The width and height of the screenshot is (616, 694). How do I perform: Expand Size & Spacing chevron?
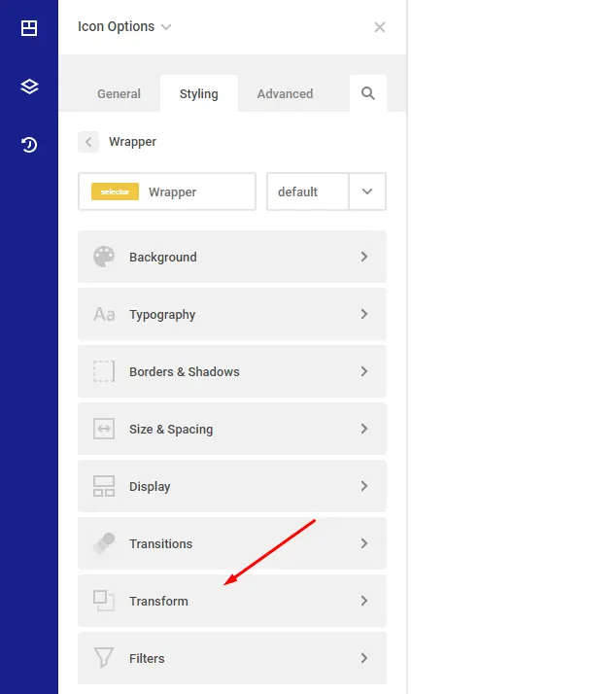(364, 429)
